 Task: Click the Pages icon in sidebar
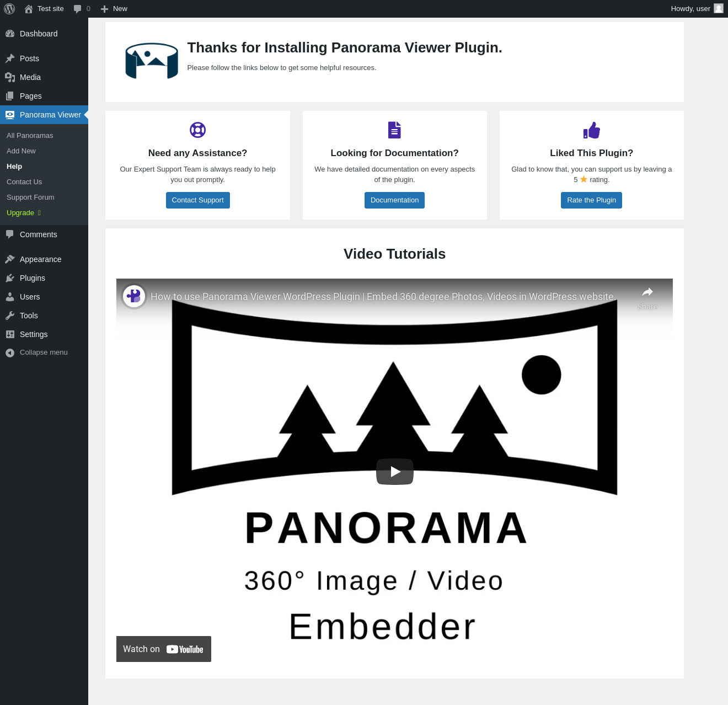pos(10,96)
